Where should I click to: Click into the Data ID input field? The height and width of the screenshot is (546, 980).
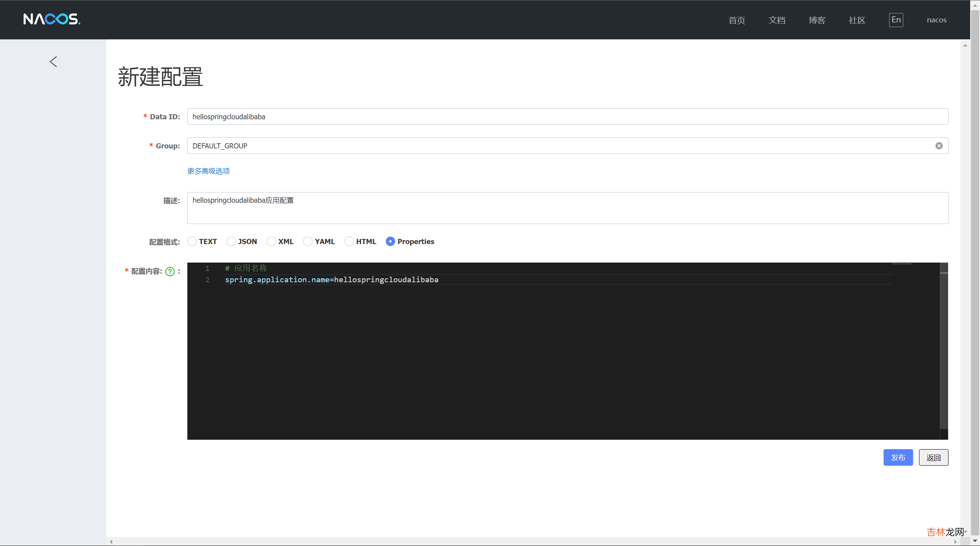pos(567,117)
